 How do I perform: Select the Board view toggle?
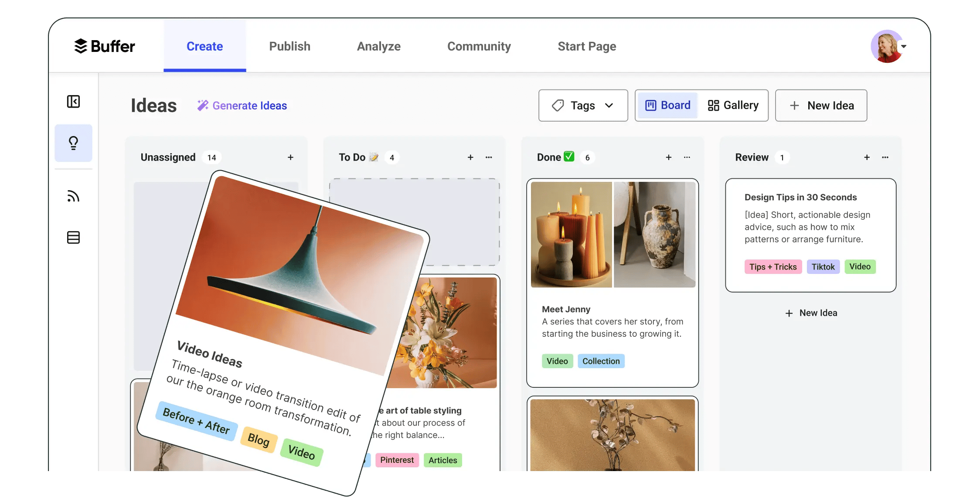(x=667, y=105)
